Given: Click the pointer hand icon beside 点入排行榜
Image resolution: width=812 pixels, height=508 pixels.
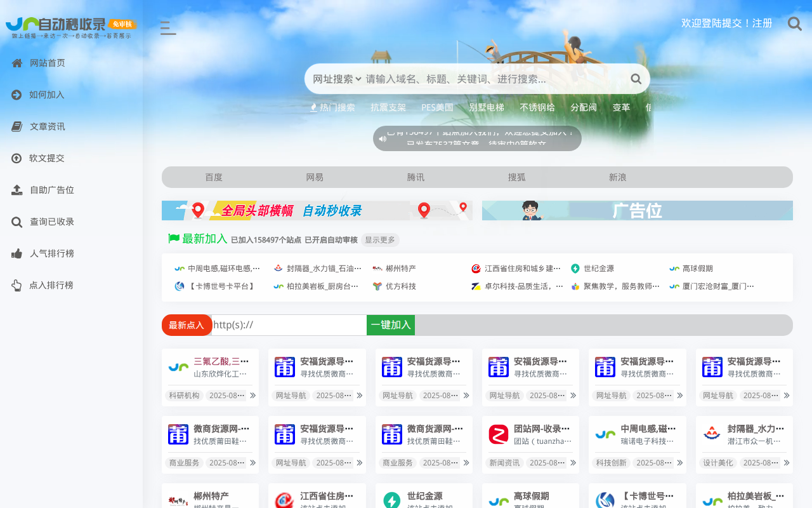Looking at the screenshot, I should coord(16,285).
